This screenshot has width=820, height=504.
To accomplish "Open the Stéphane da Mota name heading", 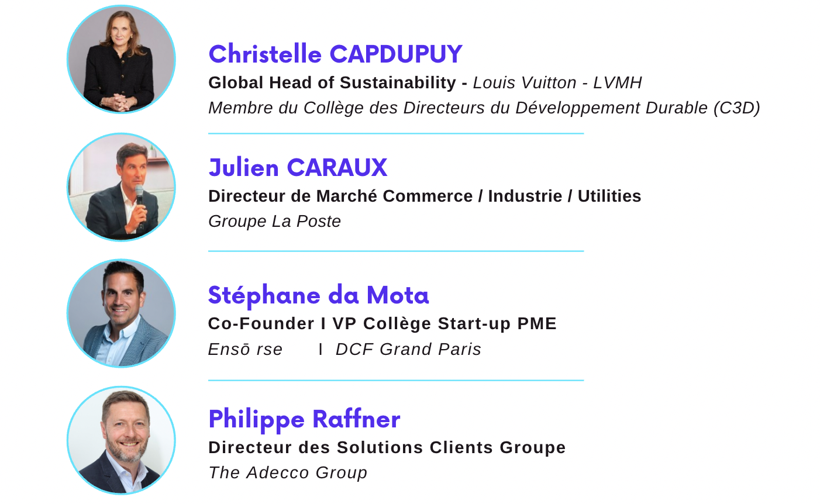I will pos(318,295).
